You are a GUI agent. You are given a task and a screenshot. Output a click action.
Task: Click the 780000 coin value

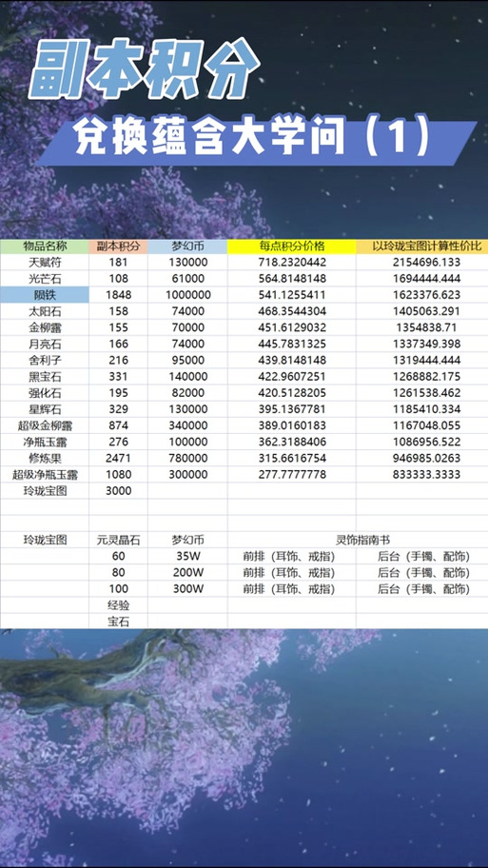(187, 458)
